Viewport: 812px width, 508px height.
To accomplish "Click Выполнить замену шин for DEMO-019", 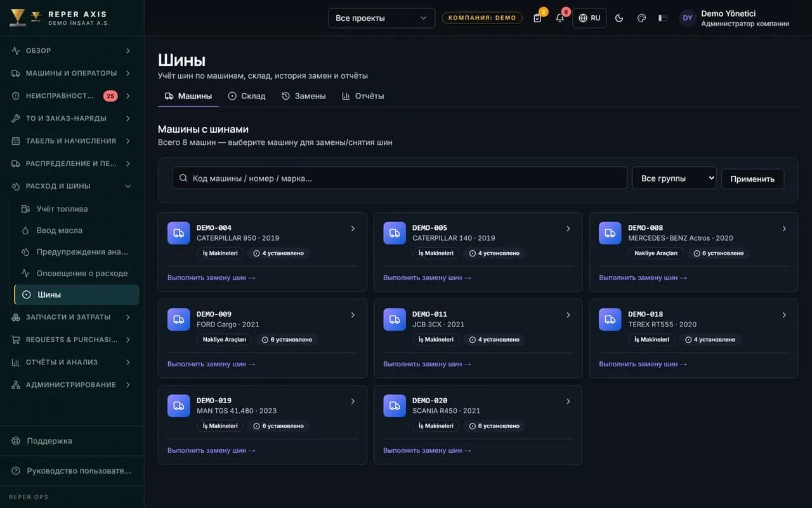I will click(211, 451).
